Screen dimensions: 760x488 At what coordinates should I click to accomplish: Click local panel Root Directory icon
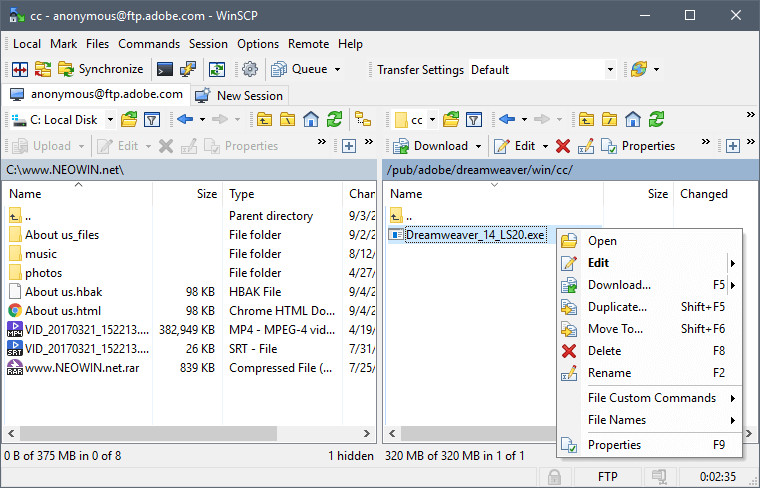tap(287, 119)
